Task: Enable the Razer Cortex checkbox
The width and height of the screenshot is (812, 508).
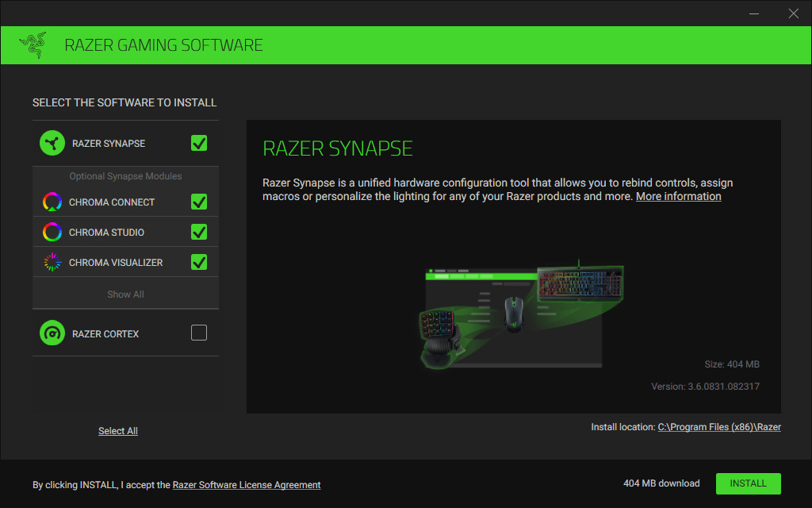Action: [199, 333]
